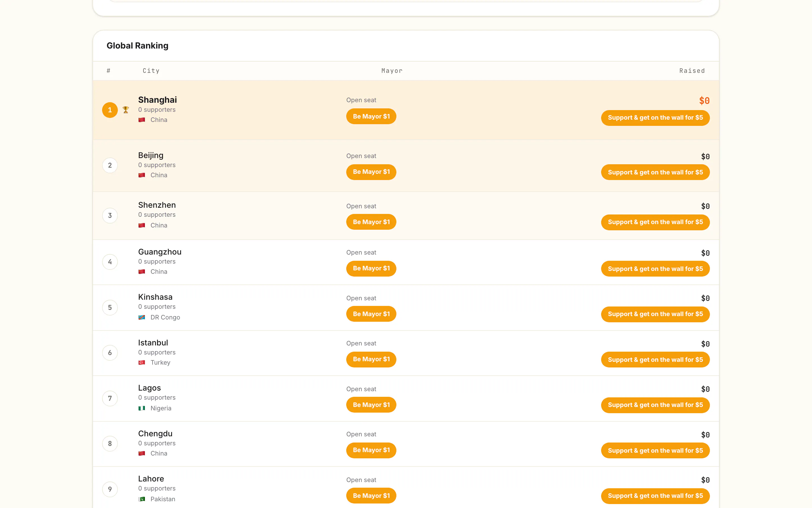Become Mayor of Shenzhen for $1
The height and width of the screenshot is (508, 812).
click(x=371, y=222)
